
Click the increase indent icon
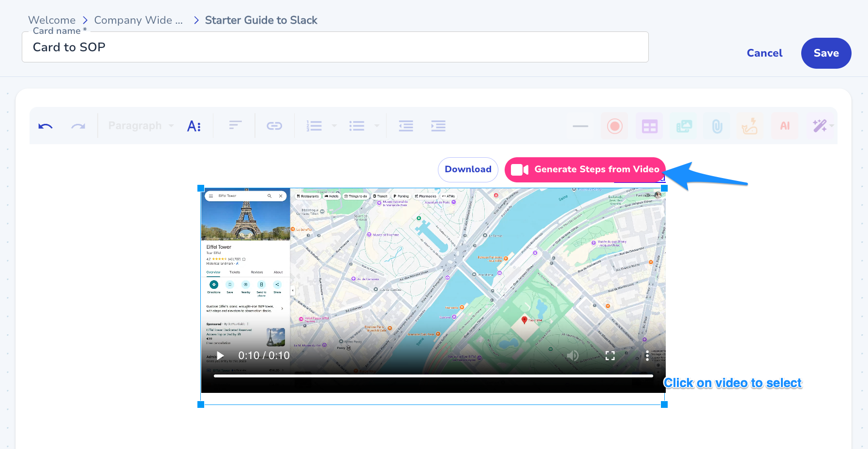click(438, 126)
